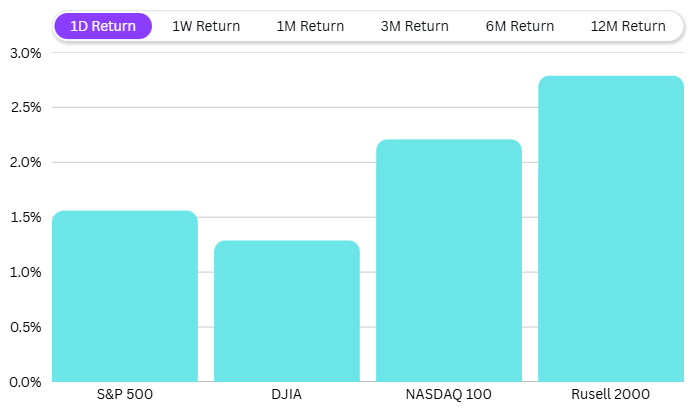Click the S&P 500 bar
Screen dimensions: 693x411
coord(124,296)
